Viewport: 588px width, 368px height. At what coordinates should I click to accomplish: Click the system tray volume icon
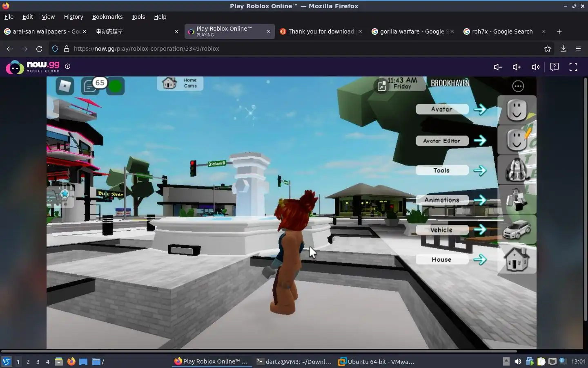click(518, 361)
